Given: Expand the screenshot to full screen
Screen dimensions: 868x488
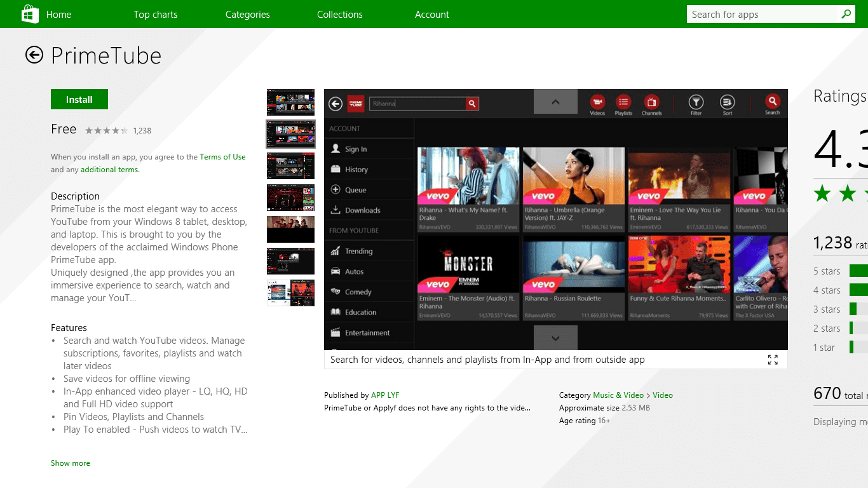Looking at the screenshot, I should click(773, 360).
